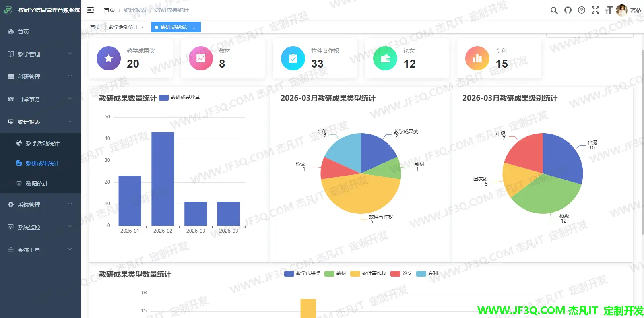
Task: Expand the 日常事务 menu arrow
Action: click(x=70, y=99)
